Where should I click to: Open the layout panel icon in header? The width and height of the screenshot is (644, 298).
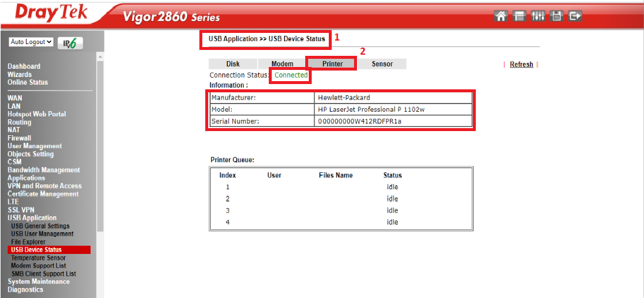pyautogui.click(x=519, y=16)
